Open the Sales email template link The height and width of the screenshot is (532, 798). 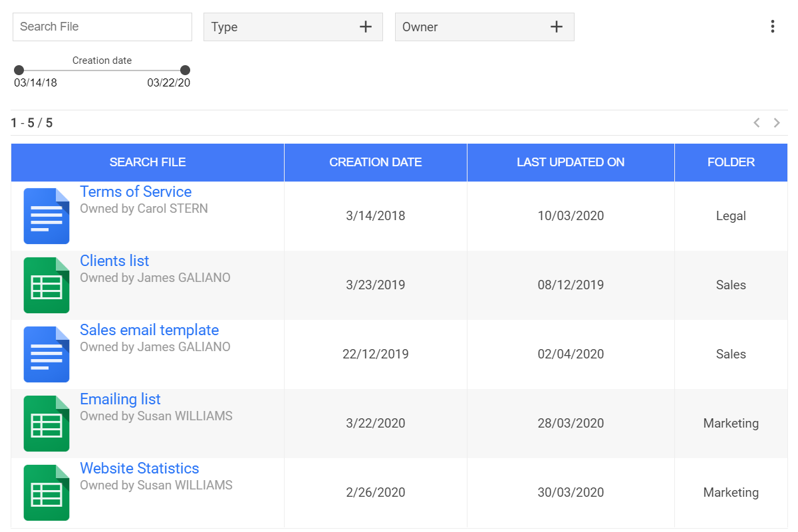point(149,330)
